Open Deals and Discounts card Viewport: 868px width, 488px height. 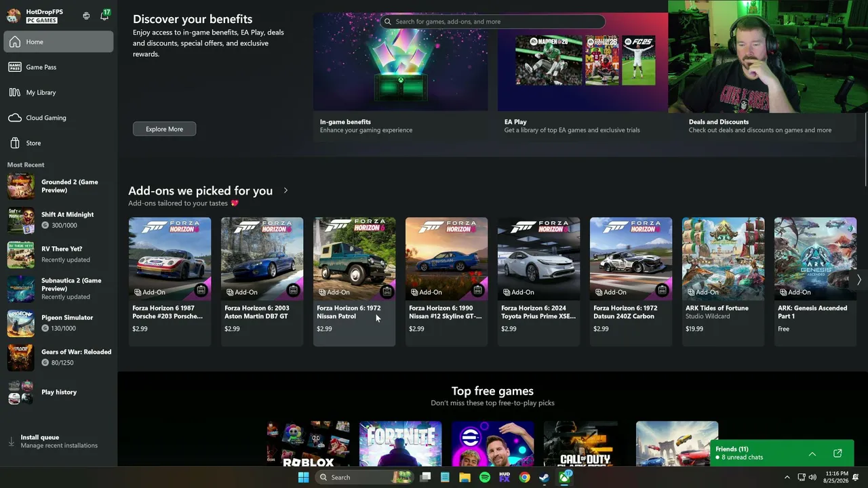point(769,126)
